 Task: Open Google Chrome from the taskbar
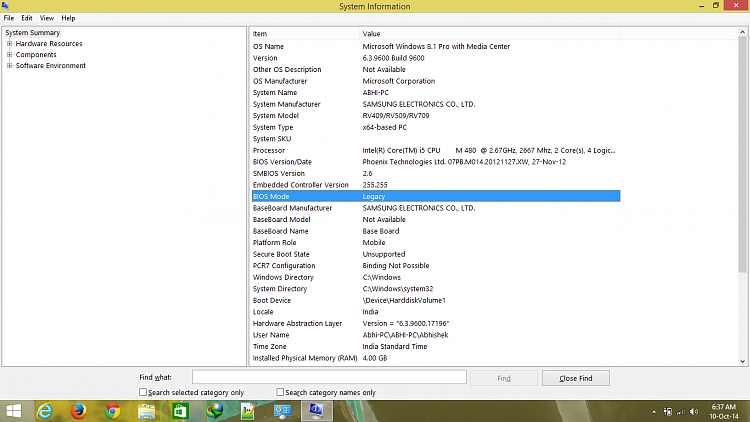[x=112, y=411]
